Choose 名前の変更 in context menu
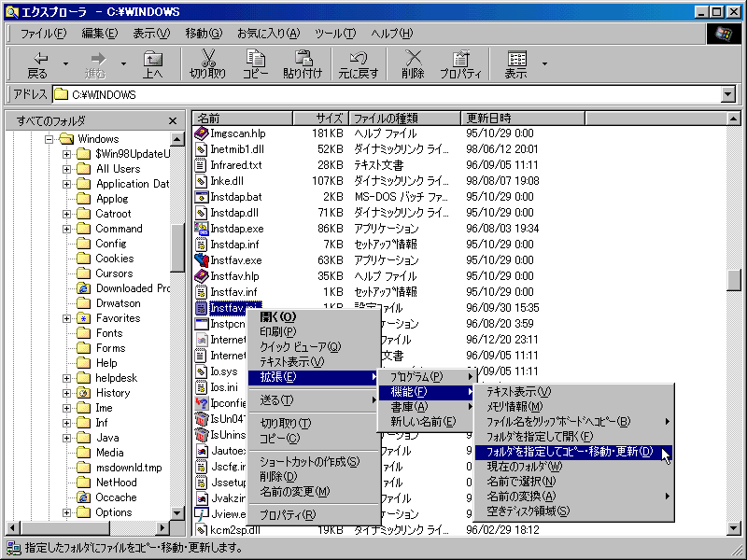747x560 pixels. 293,491
